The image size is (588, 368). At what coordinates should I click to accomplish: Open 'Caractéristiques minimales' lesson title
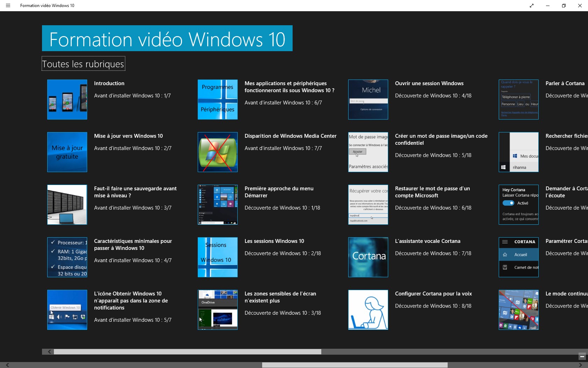pos(133,245)
